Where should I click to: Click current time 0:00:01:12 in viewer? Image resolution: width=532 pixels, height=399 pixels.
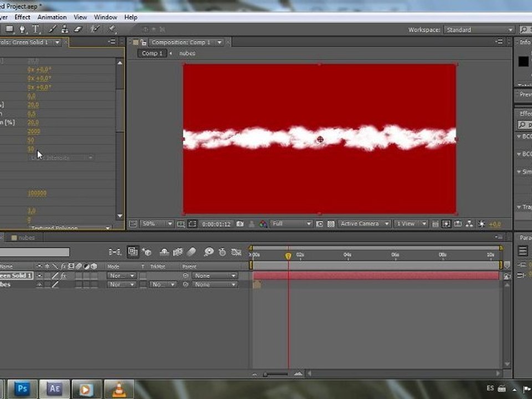coord(216,224)
